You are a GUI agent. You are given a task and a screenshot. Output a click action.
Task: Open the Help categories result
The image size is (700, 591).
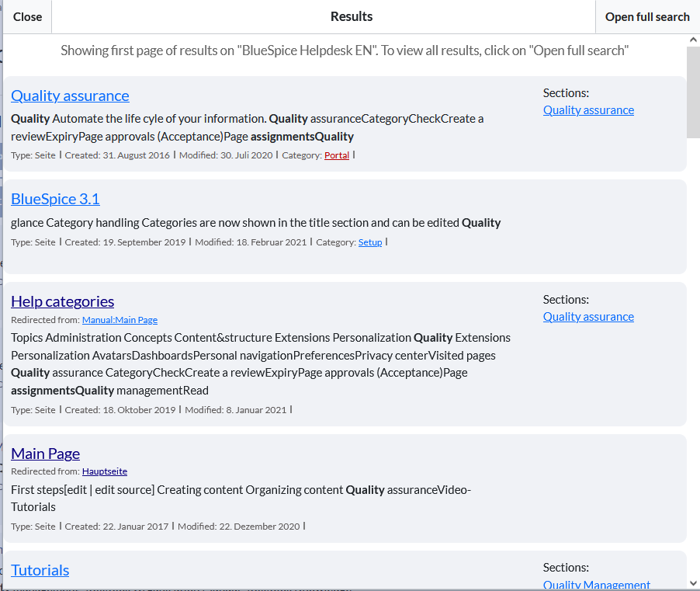(62, 301)
